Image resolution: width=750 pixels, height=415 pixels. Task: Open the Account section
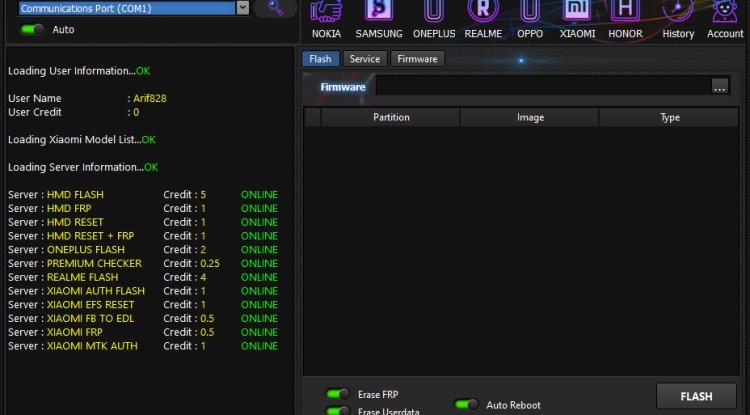(725, 20)
